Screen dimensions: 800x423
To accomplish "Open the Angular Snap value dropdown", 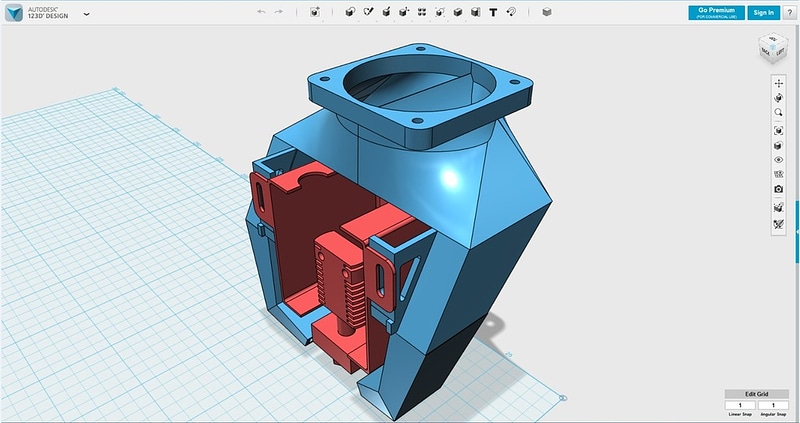I will click(x=773, y=405).
